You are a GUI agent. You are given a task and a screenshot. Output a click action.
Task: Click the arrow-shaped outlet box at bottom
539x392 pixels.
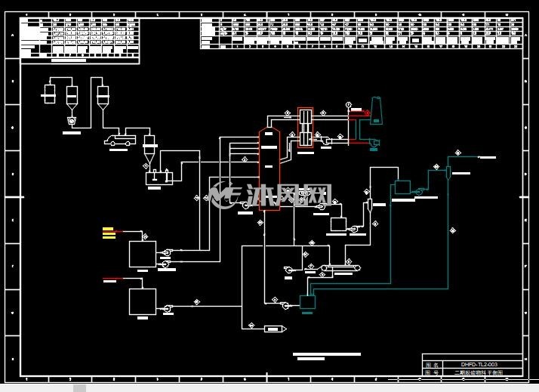(275, 329)
